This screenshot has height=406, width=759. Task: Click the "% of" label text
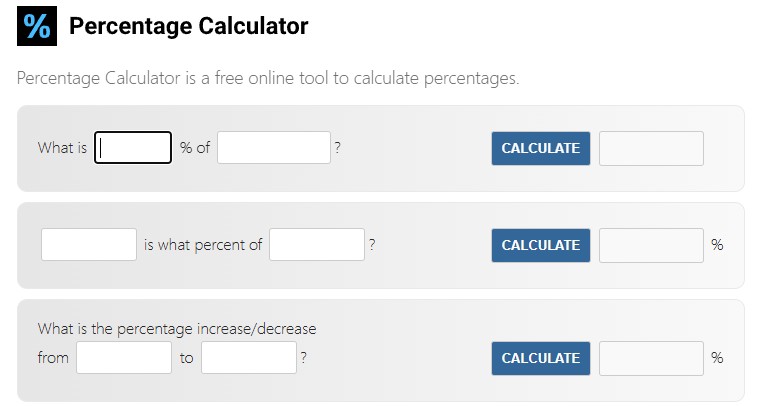(195, 148)
